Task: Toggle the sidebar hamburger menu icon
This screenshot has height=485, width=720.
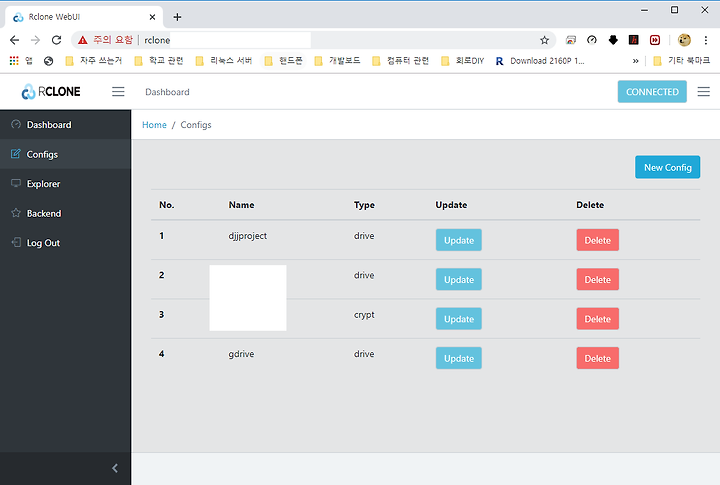Action: [118, 92]
